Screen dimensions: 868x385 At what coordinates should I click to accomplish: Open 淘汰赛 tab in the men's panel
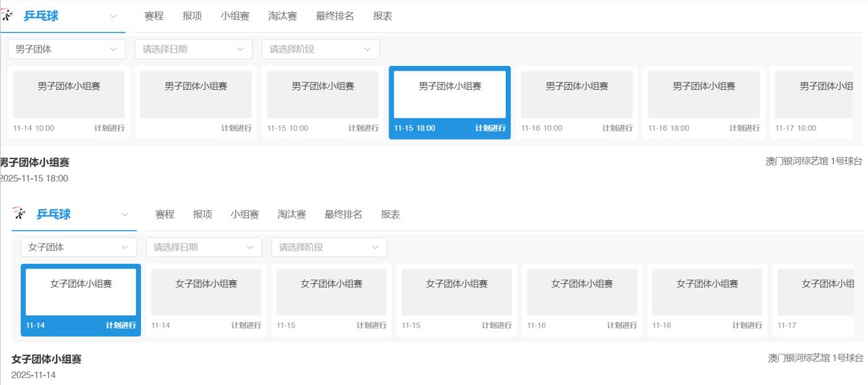tap(283, 16)
